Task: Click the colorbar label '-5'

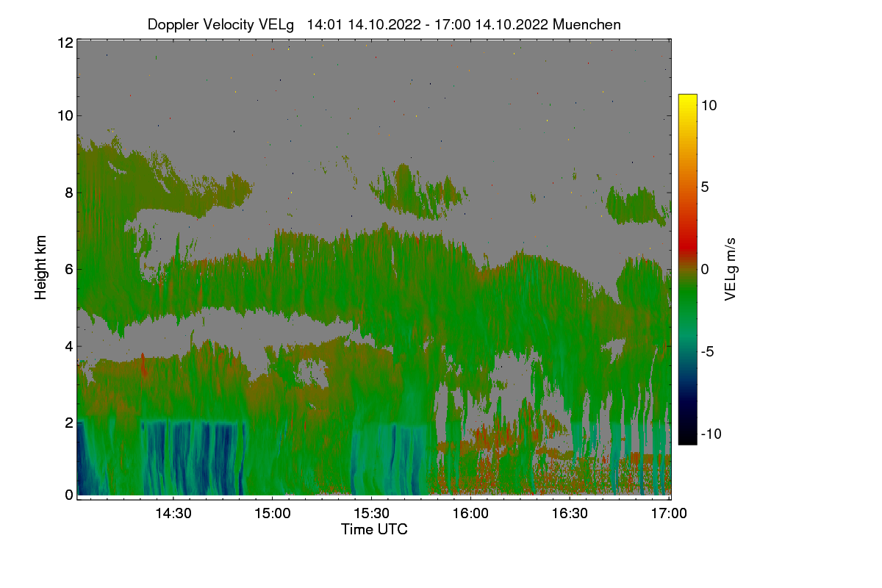Action: tap(709, 351)
